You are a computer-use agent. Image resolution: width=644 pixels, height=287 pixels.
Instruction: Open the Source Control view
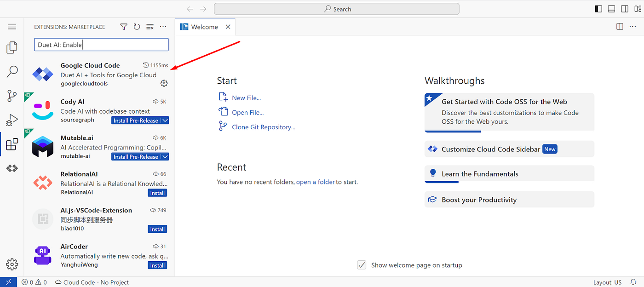12,96
